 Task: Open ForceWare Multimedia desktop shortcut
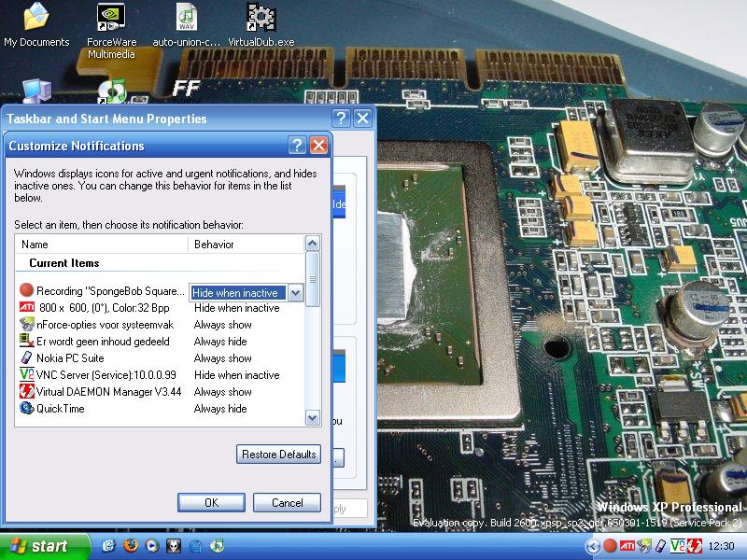click(111, 31)
